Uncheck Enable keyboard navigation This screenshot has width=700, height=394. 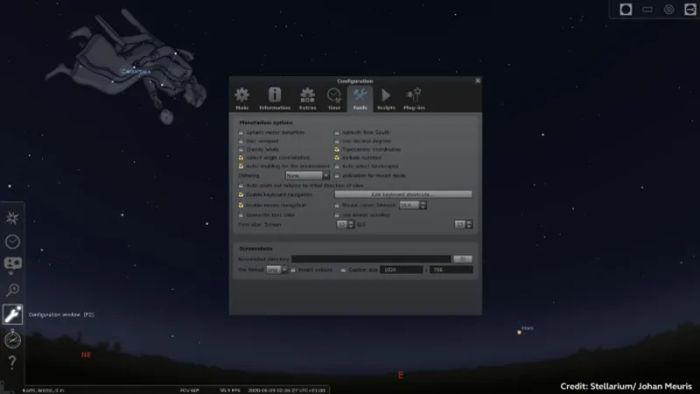241,195
